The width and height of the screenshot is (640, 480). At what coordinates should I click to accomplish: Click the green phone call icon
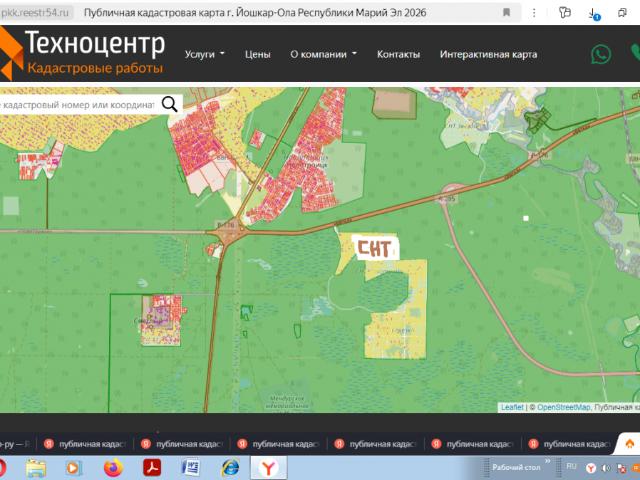(x=635, y=53)
